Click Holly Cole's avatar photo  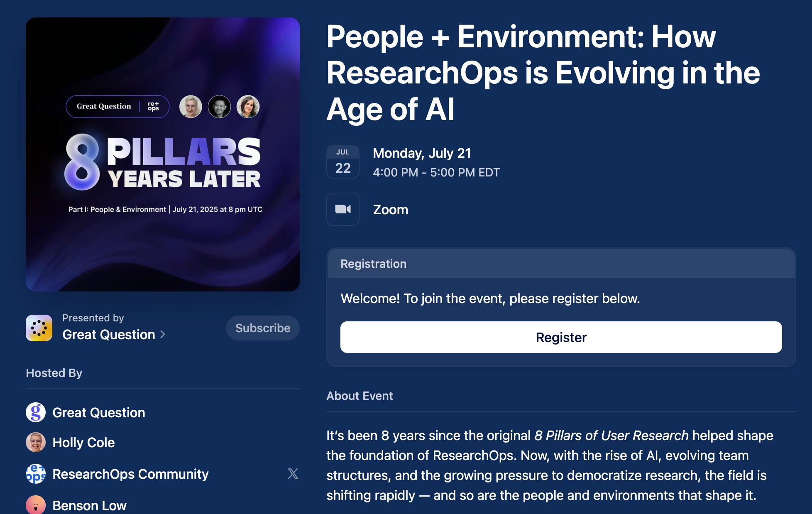(36, 442)
